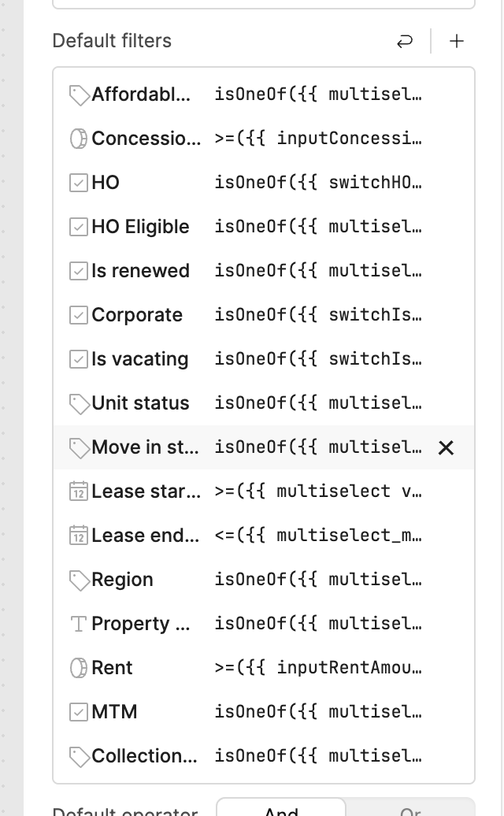Click the calendar icon beside Lease end filter
The height and width of the screenshot is (816, 504).
(x=79, y=536)
